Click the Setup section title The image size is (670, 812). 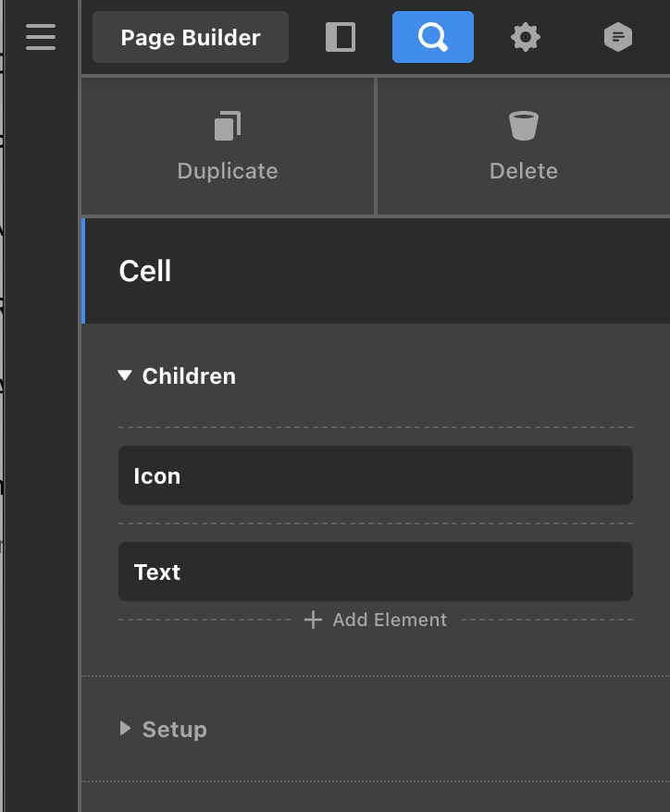click(174, 730)
